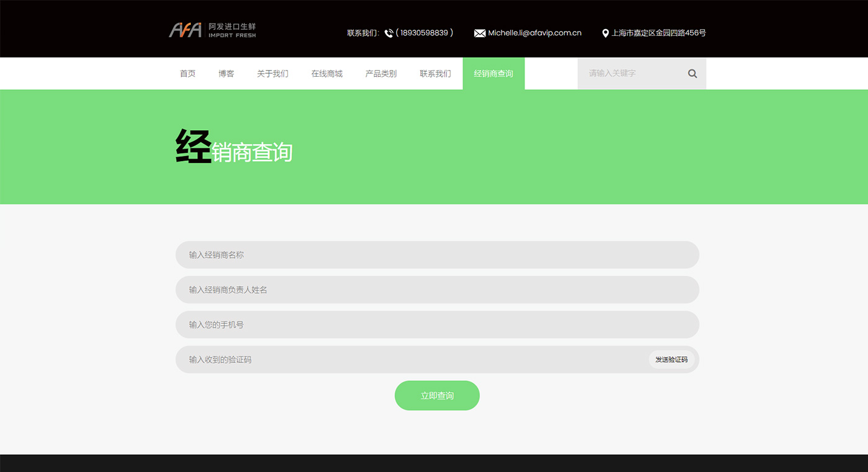Click the 输入经销商名称 field
868x472 pixels.
point(437,255)
